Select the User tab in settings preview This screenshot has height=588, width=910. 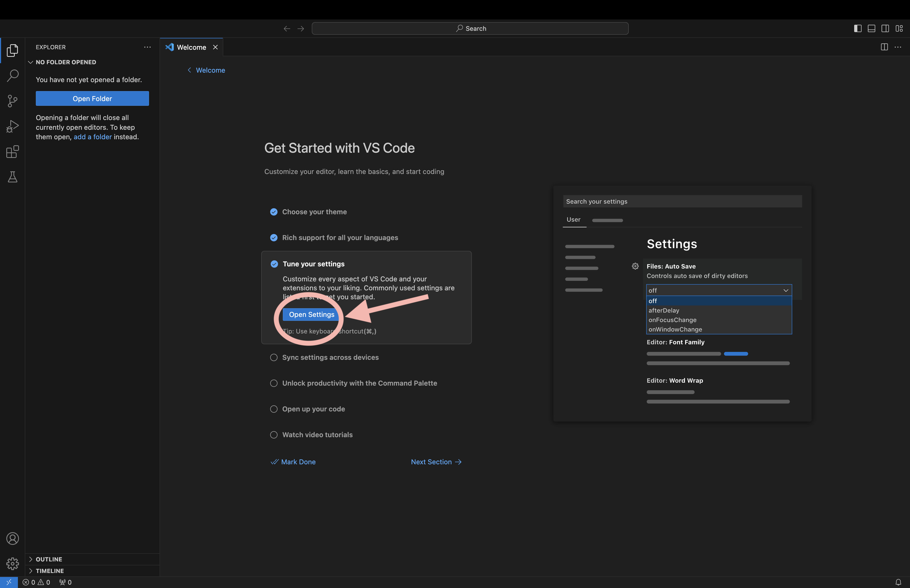(x=573, y=220)
